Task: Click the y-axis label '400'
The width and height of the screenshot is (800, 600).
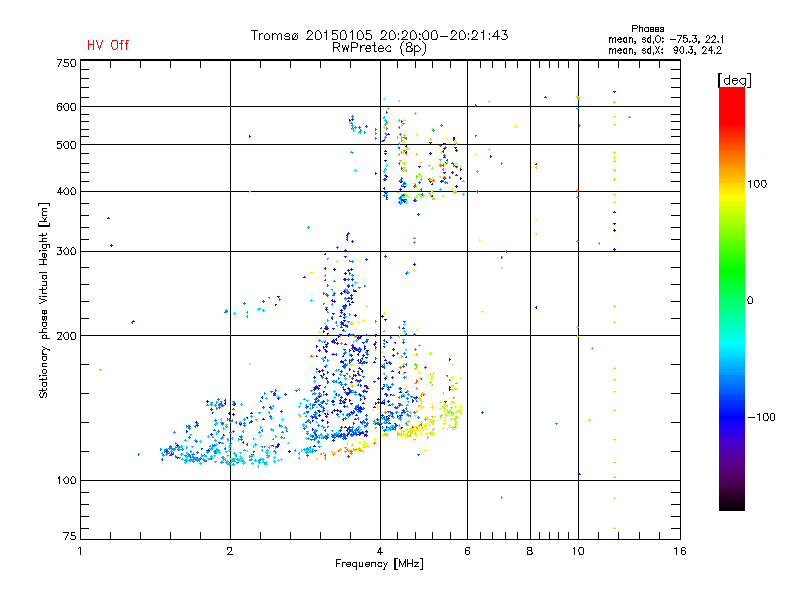Action: [66, 192]
